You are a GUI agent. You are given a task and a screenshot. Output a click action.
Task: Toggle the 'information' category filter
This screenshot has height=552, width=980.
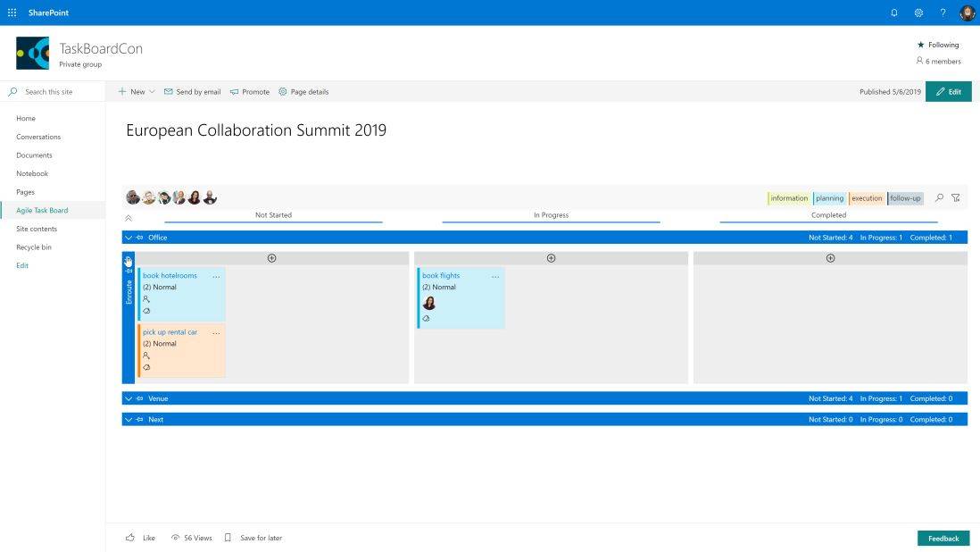pos(789,198)
